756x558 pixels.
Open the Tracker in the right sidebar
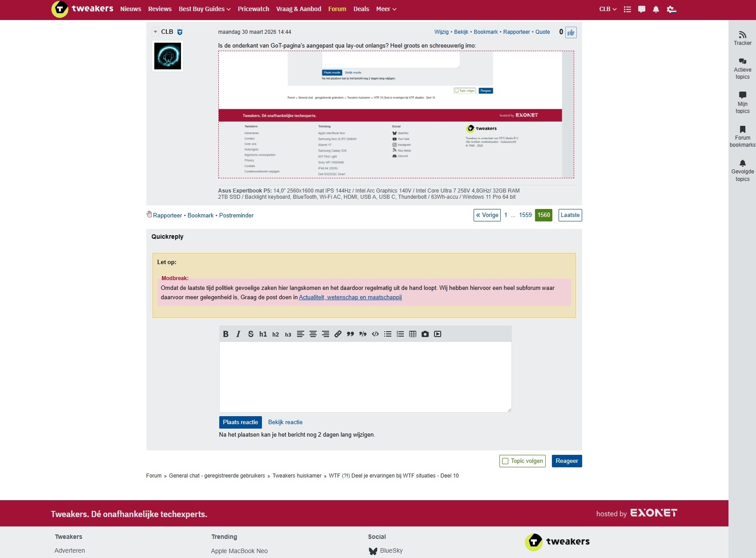coord(742,38)
